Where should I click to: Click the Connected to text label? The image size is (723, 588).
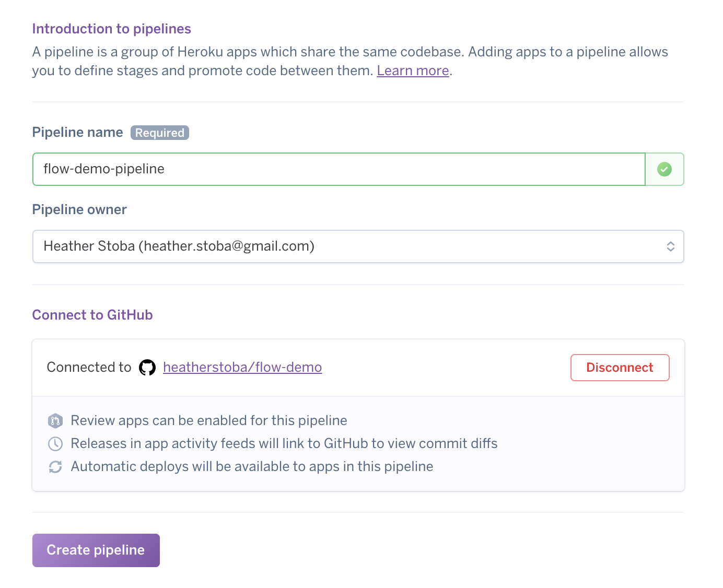(89, 368)
